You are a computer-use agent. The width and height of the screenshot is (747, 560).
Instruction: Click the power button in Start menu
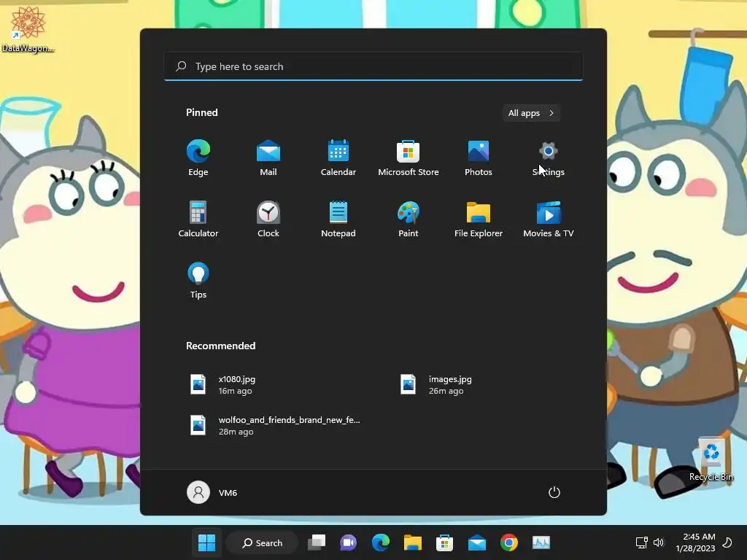[x=554, y=492]
